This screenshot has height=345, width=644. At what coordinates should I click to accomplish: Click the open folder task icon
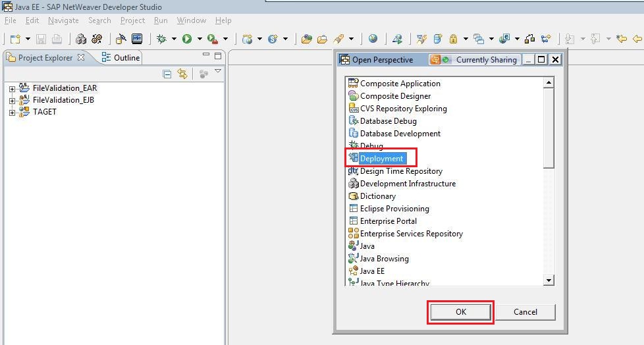click(x=323, y=39)
